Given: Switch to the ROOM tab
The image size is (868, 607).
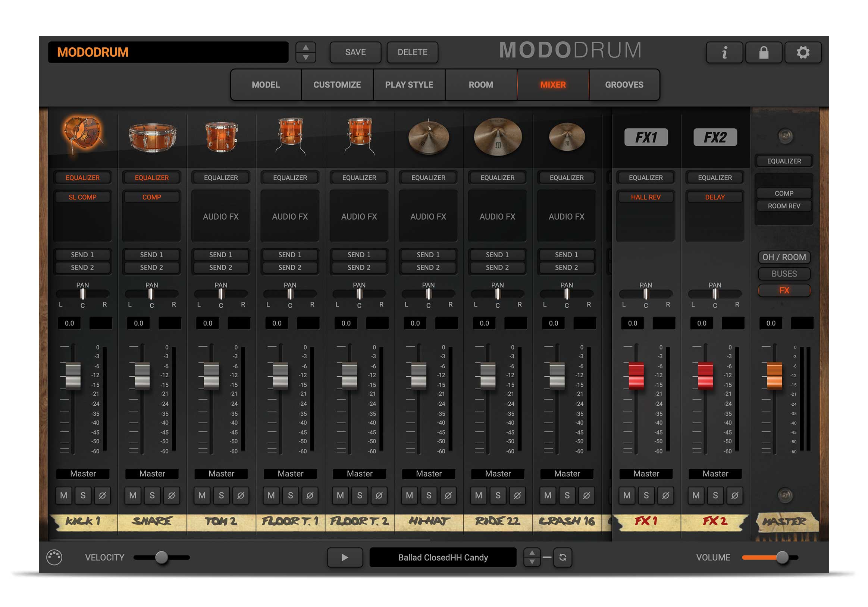Looking at the screenshot, I should pos(480,85).
